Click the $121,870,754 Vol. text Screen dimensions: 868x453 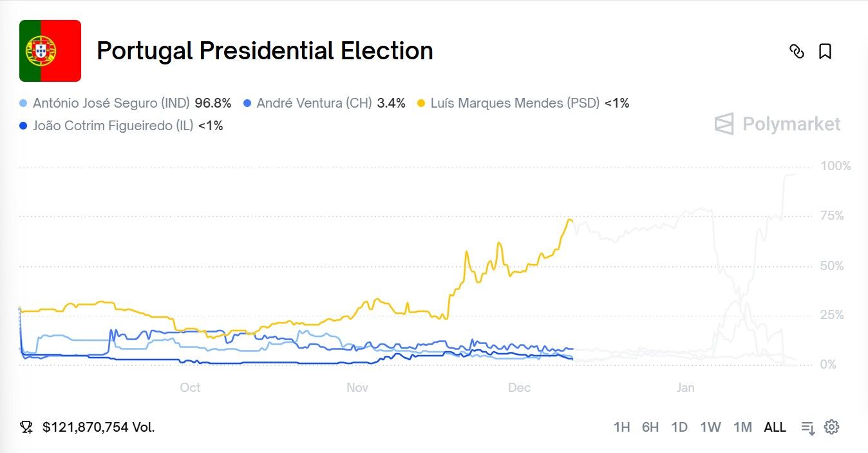[99, 427]
